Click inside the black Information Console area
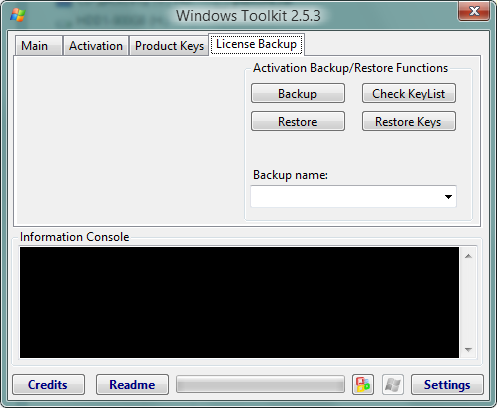Viewport: 497px width, 408px height. 239,302
